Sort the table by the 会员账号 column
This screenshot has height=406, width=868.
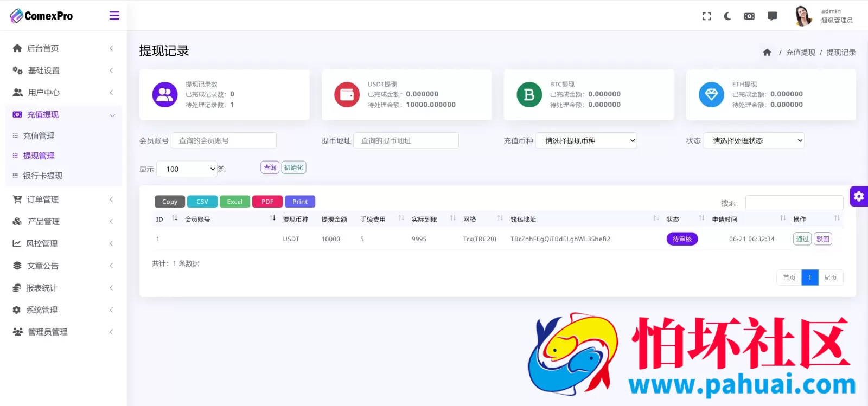229,219
